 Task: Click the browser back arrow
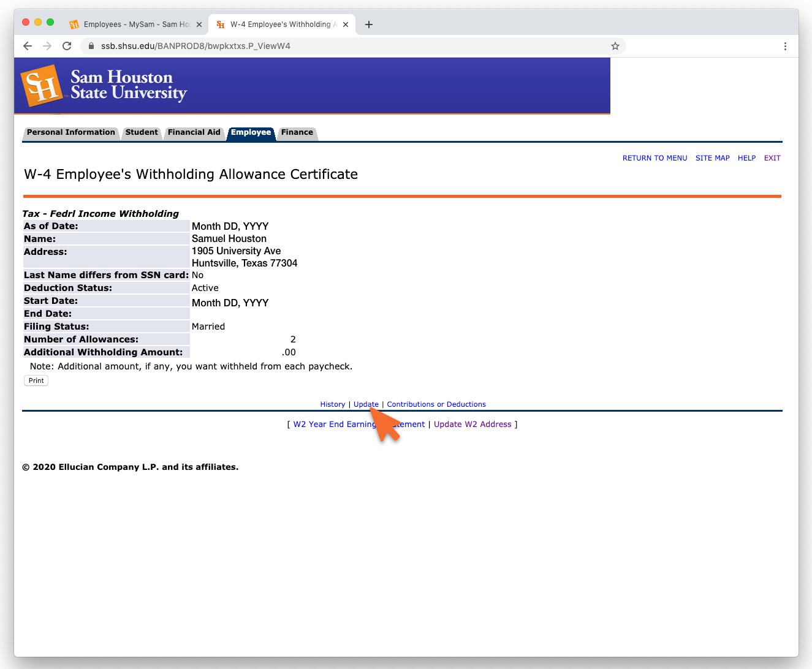(28, 46)
